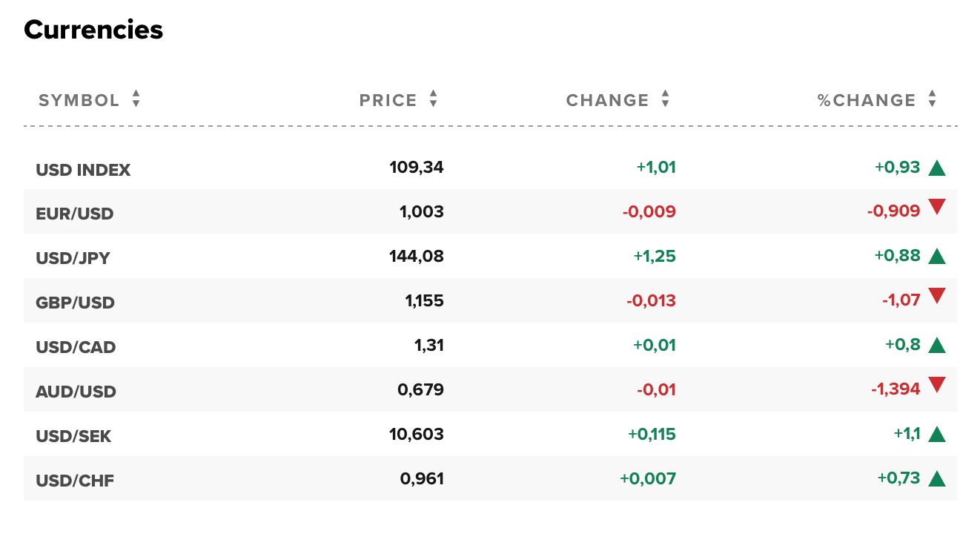This screenshot has width=980, height=534.
Task: Toggle sorting on the %CHANGE column arrows
Action: coord(932,99)
